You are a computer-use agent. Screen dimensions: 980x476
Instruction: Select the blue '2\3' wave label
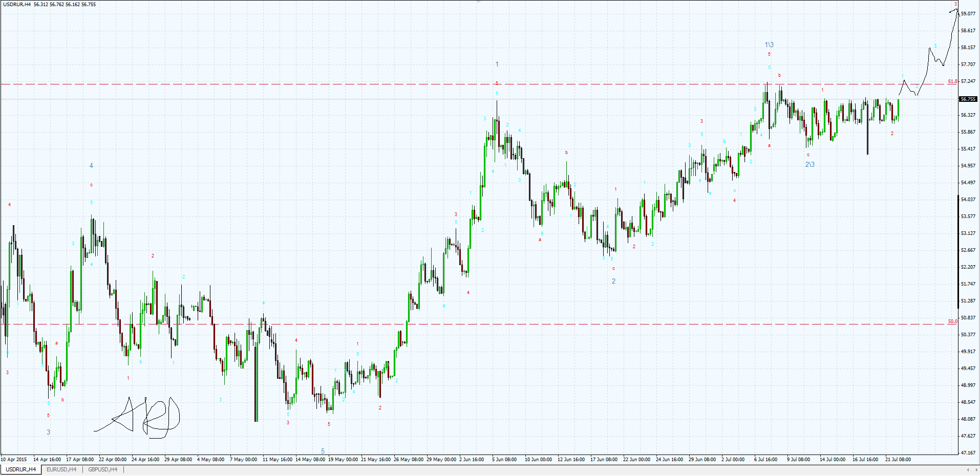[809, 164]
